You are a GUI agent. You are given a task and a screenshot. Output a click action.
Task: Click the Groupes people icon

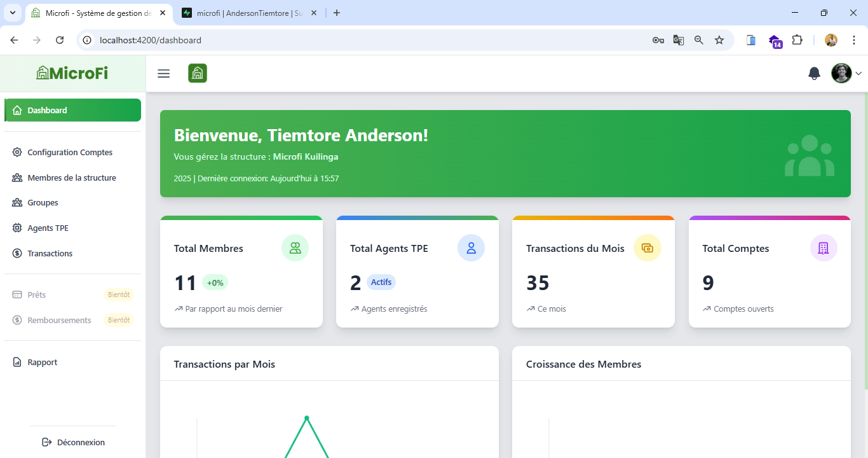click(17, 202)
